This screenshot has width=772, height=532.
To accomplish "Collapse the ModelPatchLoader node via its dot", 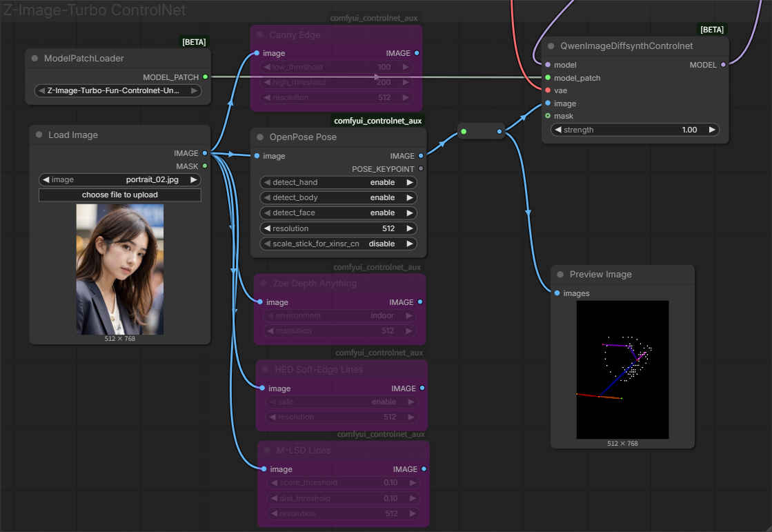I will click(34, 59).
